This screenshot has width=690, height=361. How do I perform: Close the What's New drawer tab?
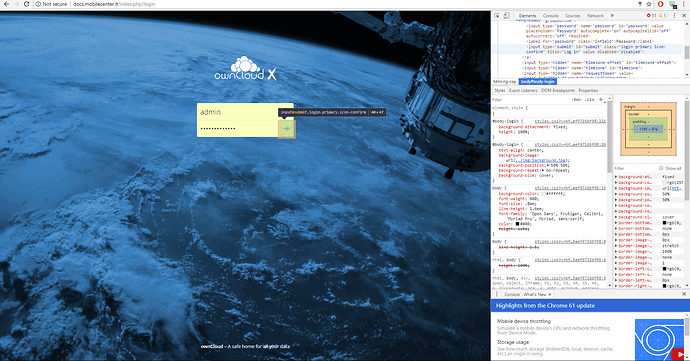coord(550,294)
